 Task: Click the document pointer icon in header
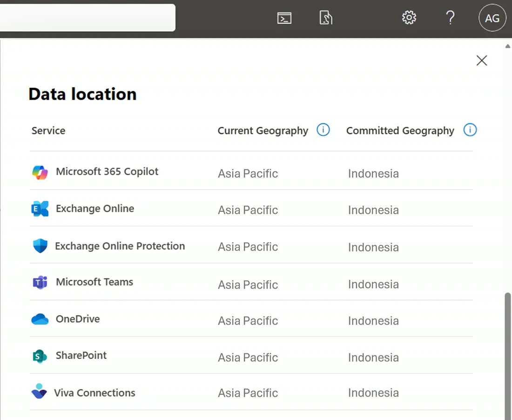pos(325,18)
